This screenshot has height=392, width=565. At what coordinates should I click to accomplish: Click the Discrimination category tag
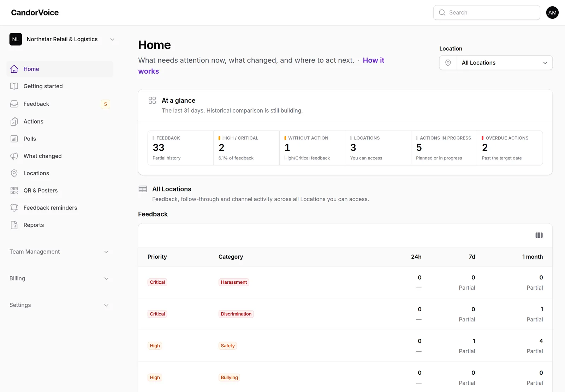click(x=236, y=314)
